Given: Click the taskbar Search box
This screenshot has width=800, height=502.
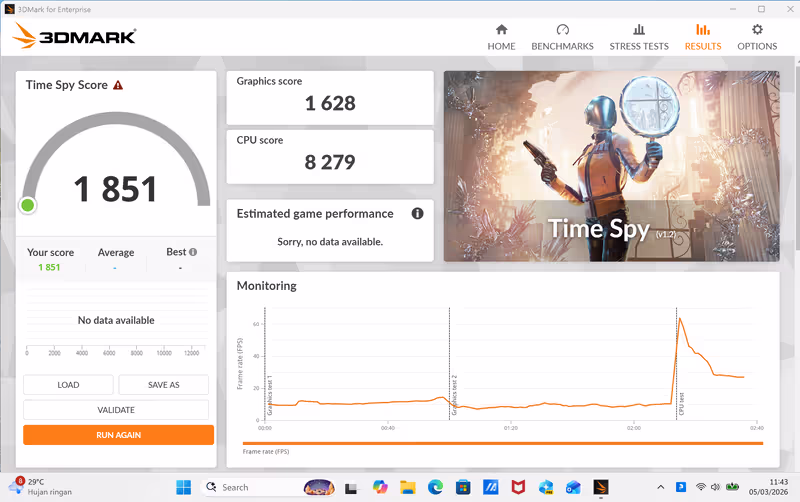Looking at the screenshot, I should pyautogui.click(x=250, y=487).
